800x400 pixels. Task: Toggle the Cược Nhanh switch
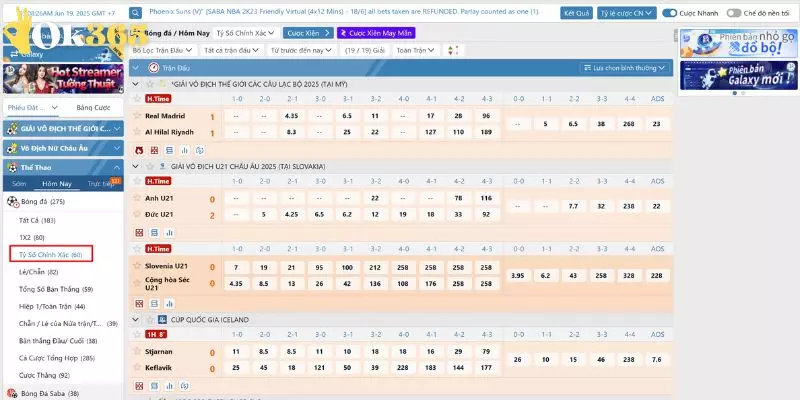[669, 13]
